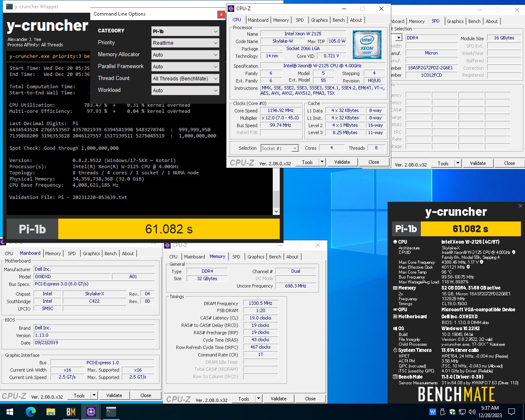Click the DRAM Frequency value 1330.5 MHz
The height and width of the screenshot is (420, 525).
coord(260,304)
